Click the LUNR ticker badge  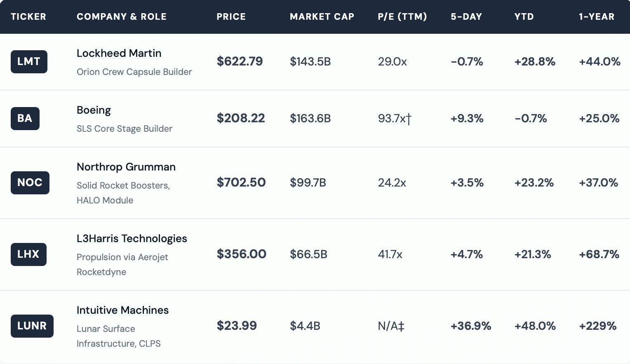32,326
